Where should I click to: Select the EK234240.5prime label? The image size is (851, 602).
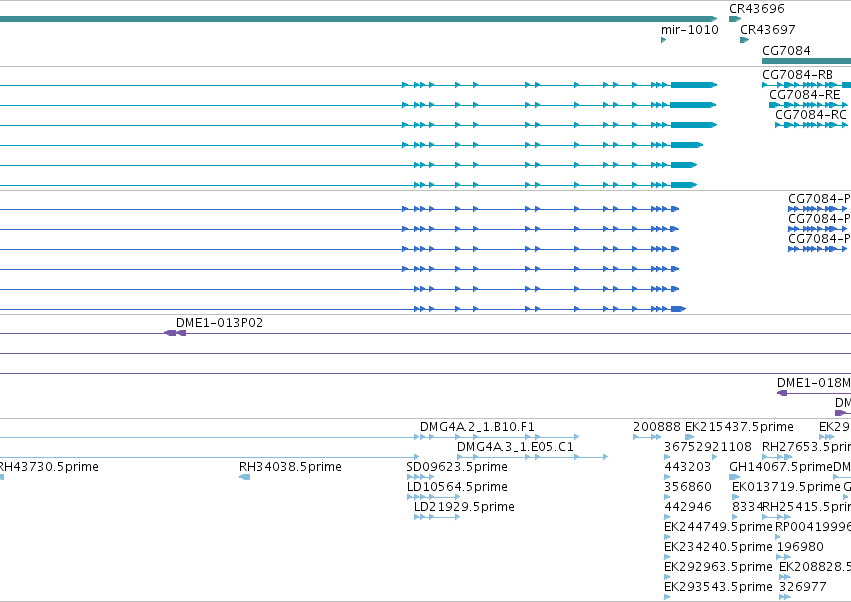[x=718, y=547]
